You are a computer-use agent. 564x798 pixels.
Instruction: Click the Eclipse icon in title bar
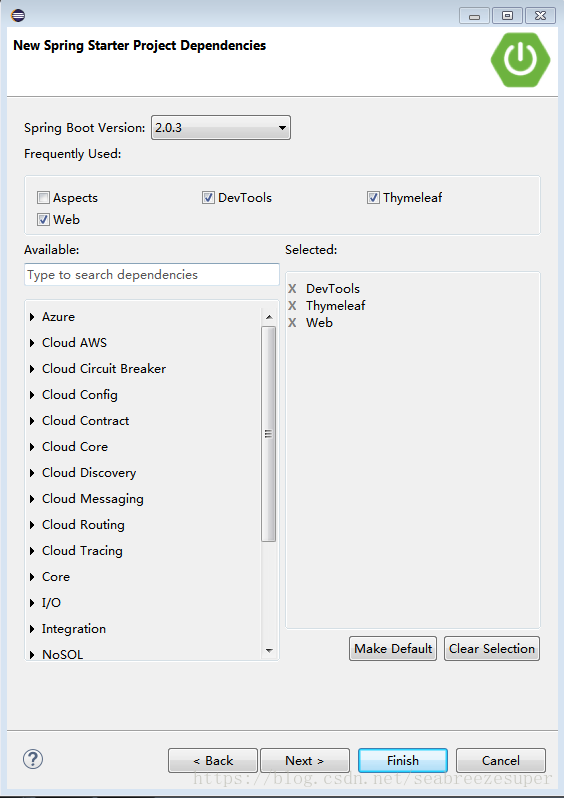18,15
